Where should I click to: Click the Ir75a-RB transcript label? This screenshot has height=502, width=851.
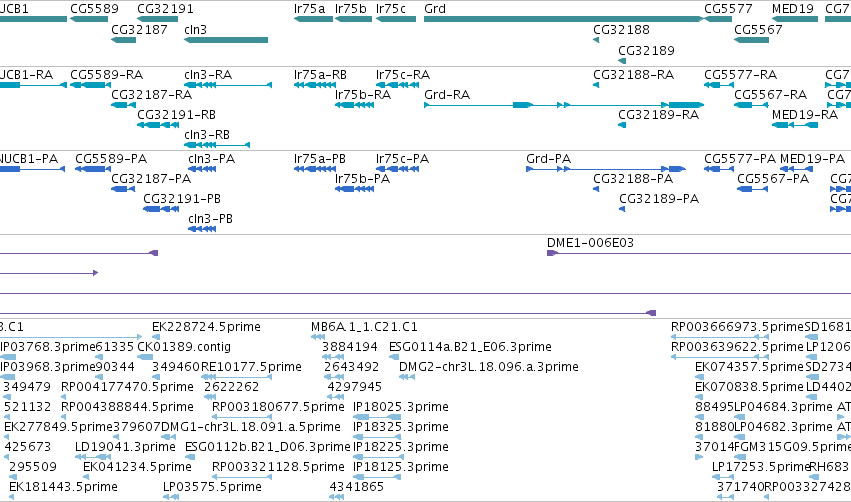point(320,74)
